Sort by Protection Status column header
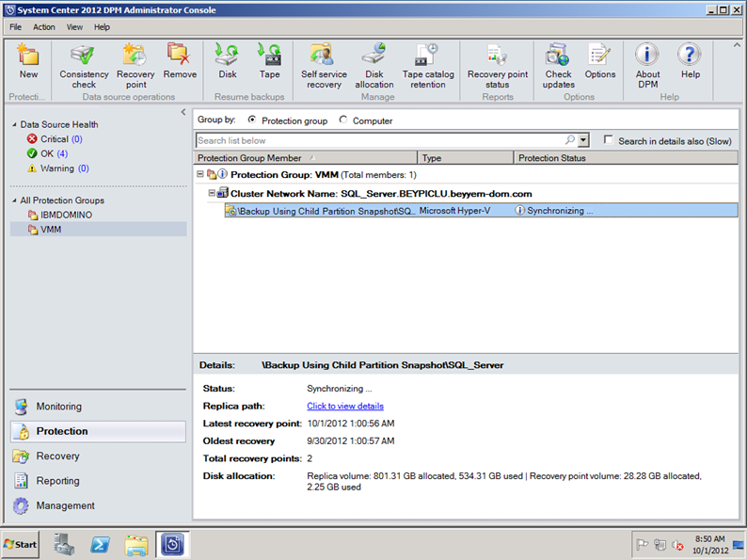Viewport: 747px width, 560px height. coord(626,158)
